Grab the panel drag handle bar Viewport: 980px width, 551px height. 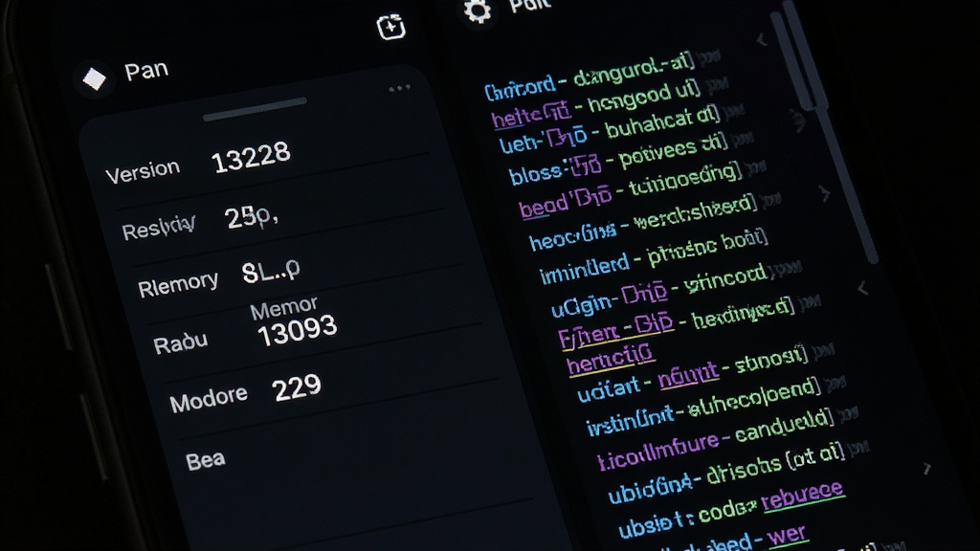tap(255, 109)
